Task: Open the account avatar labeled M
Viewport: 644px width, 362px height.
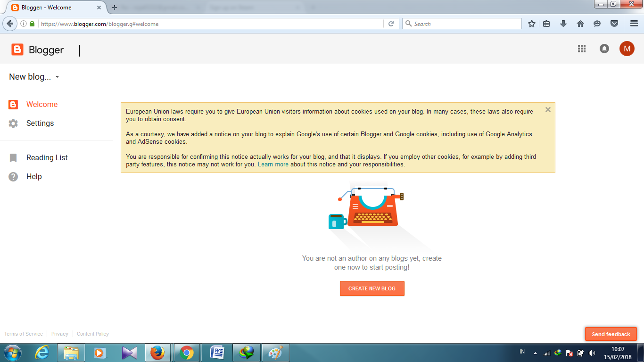Action: (627, 49)
